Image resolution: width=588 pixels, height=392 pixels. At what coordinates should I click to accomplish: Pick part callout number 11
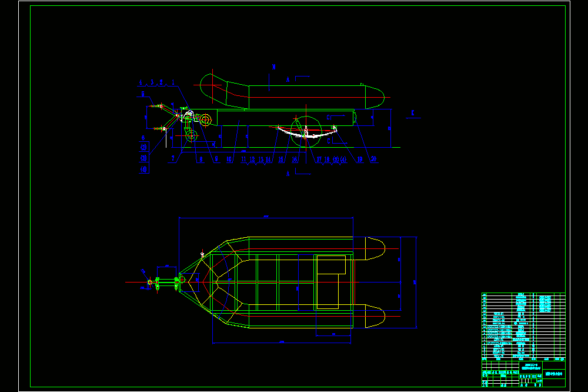click(x=244, y=159)
